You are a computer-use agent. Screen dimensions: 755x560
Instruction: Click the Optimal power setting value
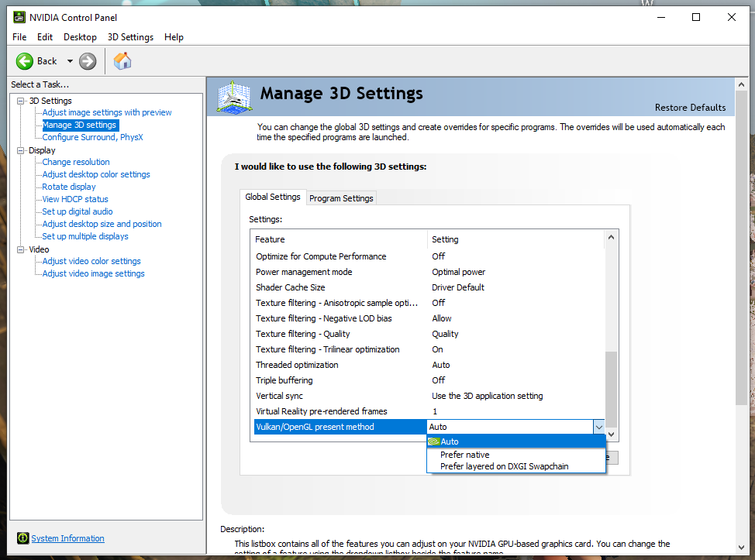(x=458, y=272)
